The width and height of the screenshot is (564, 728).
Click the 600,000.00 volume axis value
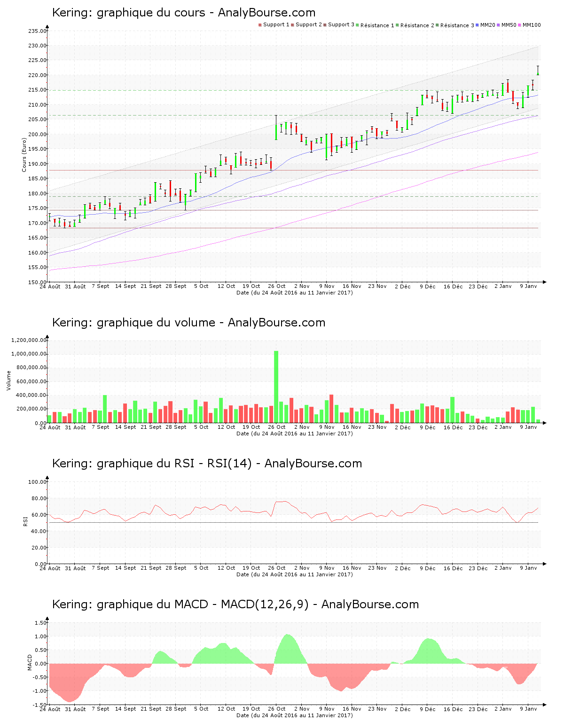point(31,381)
